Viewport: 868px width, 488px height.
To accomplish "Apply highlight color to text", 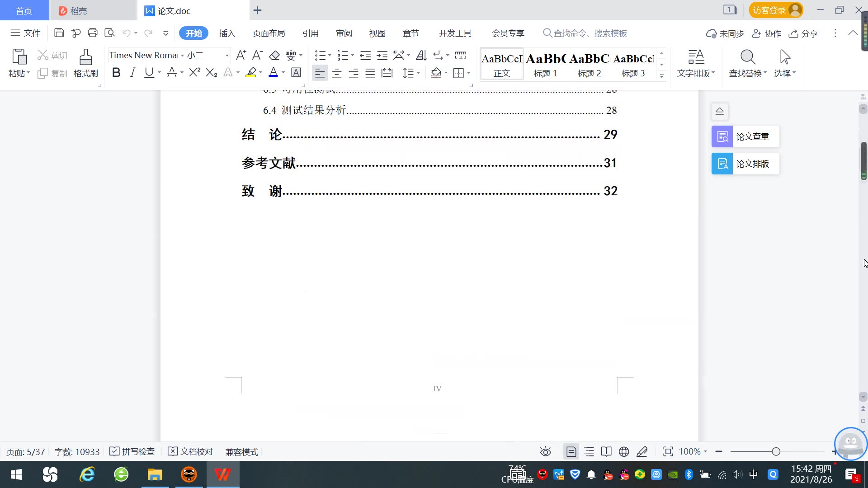I will (251, 72).
